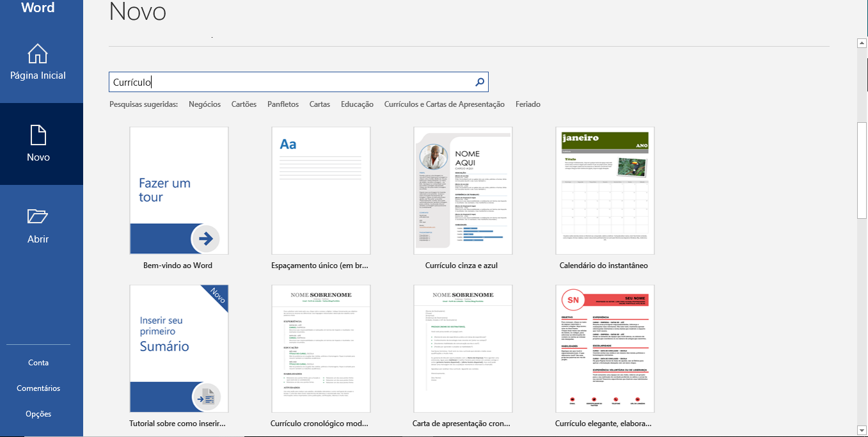868x437 pixels.
Task: Open the Comentários menu item
Action: [x=38, y=388]
